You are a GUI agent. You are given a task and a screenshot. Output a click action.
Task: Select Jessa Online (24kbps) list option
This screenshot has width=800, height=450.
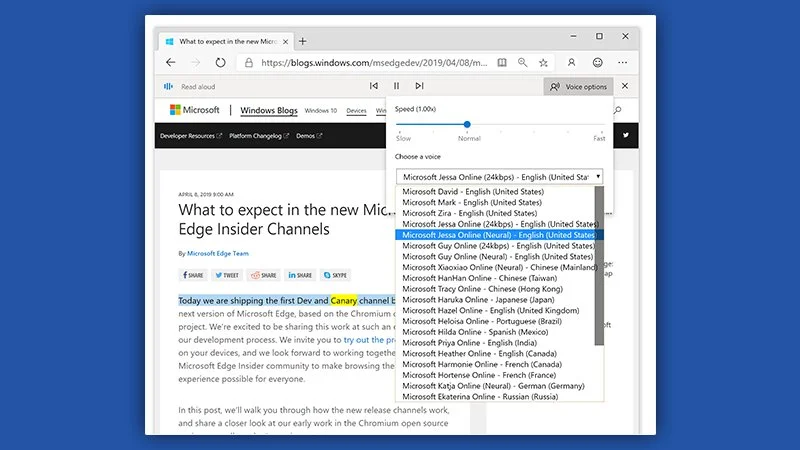[495, 224]
